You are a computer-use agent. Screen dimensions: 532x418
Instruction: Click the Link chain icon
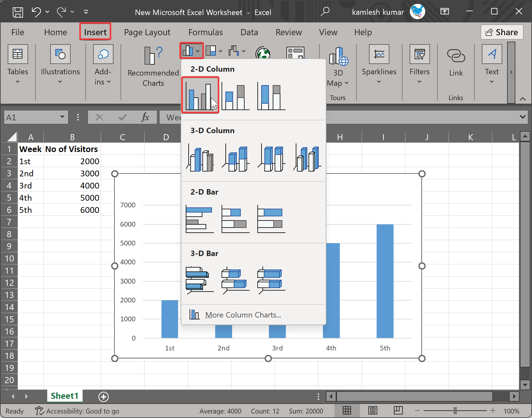point(456,56)
